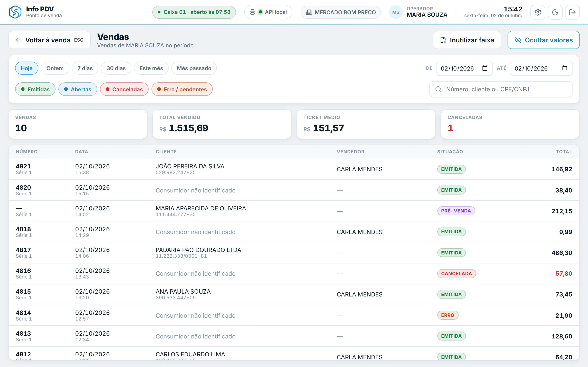Click the Info PDV logo icon
This screenshot has height=367, width=588.
click(15, 12)
